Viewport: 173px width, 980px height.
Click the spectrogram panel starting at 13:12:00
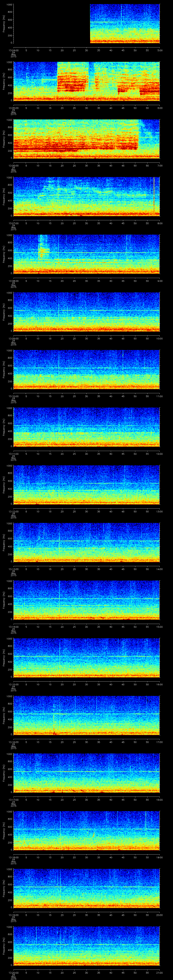[87, 485]
